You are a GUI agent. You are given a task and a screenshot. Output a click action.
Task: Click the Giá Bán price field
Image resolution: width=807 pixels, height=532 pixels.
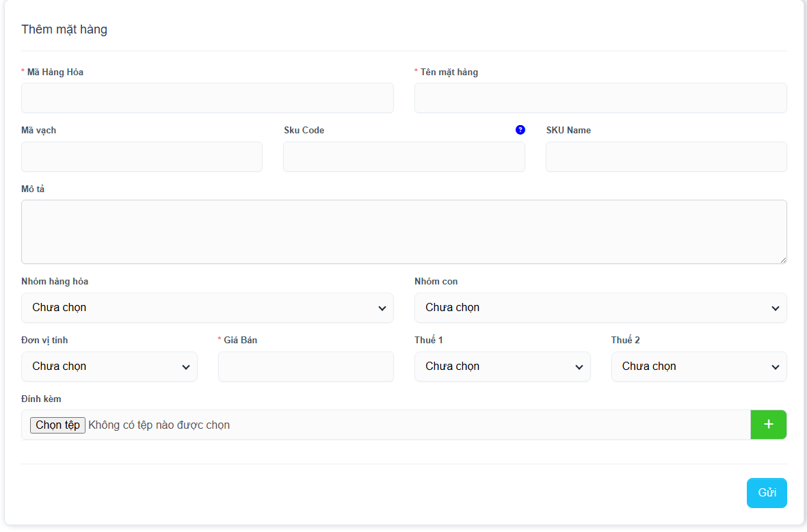point(306,367)
